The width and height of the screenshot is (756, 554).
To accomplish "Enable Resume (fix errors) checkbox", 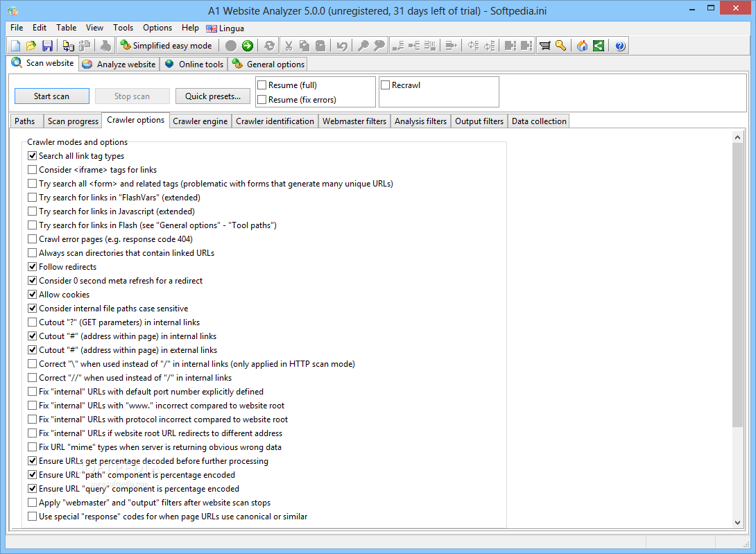I will (x=262, y=100).
